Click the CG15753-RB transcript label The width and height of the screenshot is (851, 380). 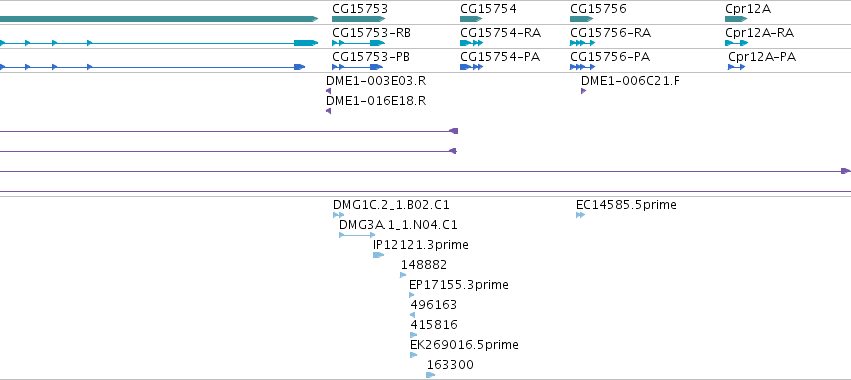coord(371,33)
